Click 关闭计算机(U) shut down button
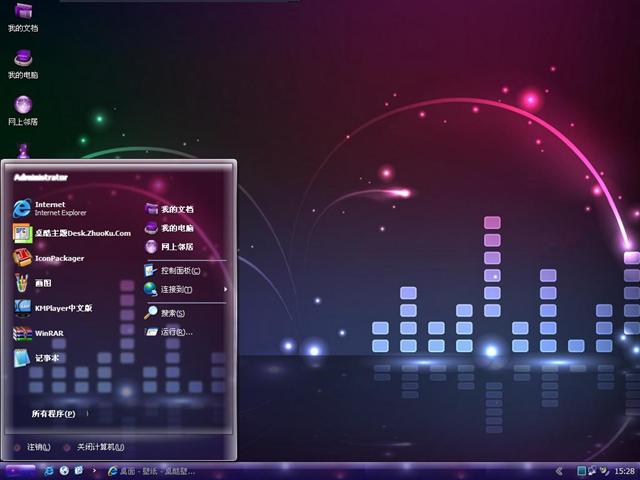The image size is (640, 480). (x=95, y=447)
